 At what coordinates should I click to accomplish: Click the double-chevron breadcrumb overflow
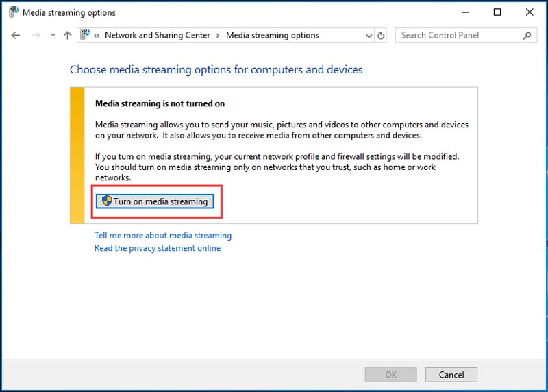(97, 36)
